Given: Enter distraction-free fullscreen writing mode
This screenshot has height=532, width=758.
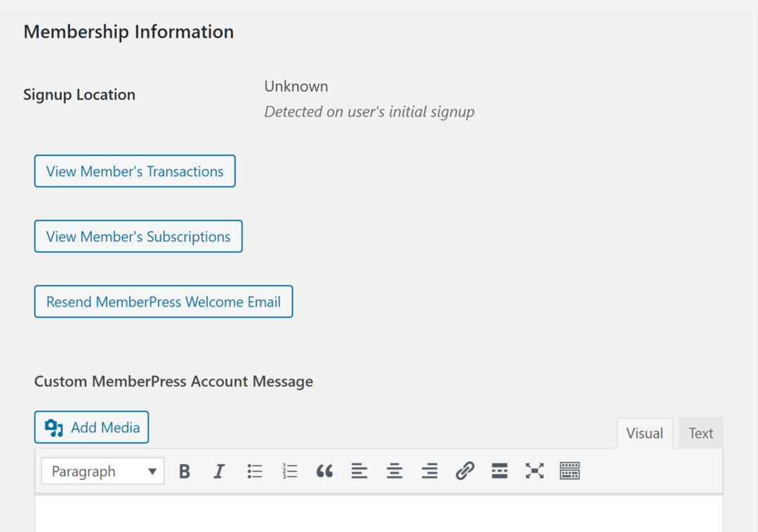Looking at the screenshot, I should pyautogui.click(x=535, y=471).
